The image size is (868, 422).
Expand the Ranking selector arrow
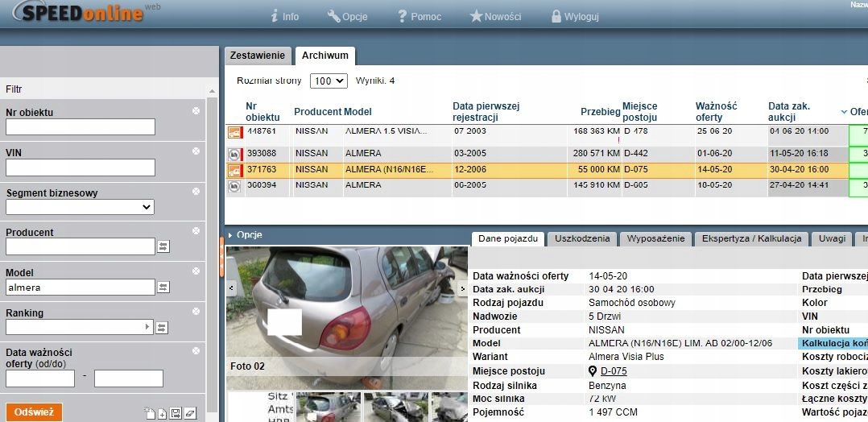[147, 327]
